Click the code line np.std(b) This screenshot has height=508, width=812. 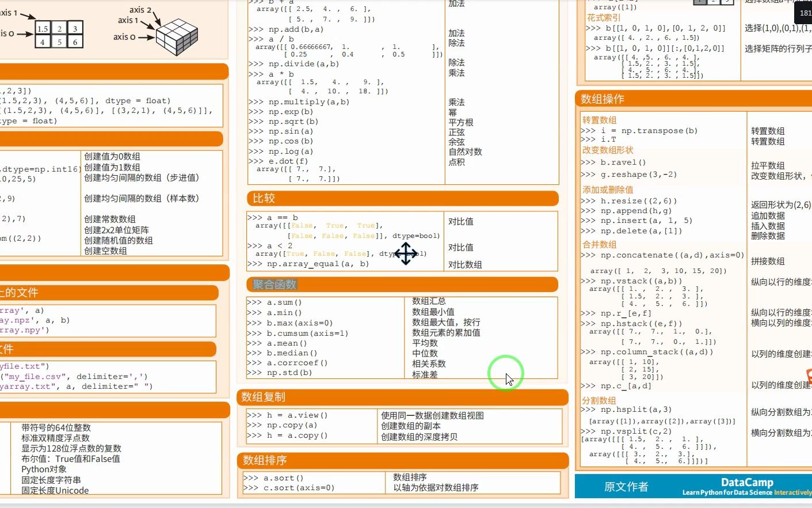280,373
